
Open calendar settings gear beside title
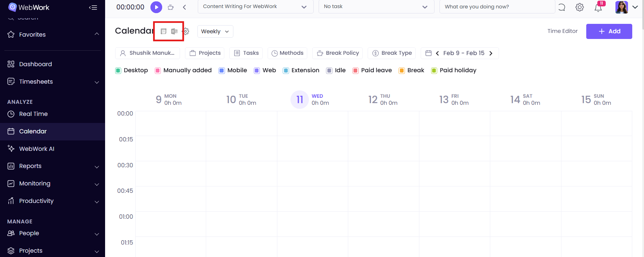[x=186, y=31]
